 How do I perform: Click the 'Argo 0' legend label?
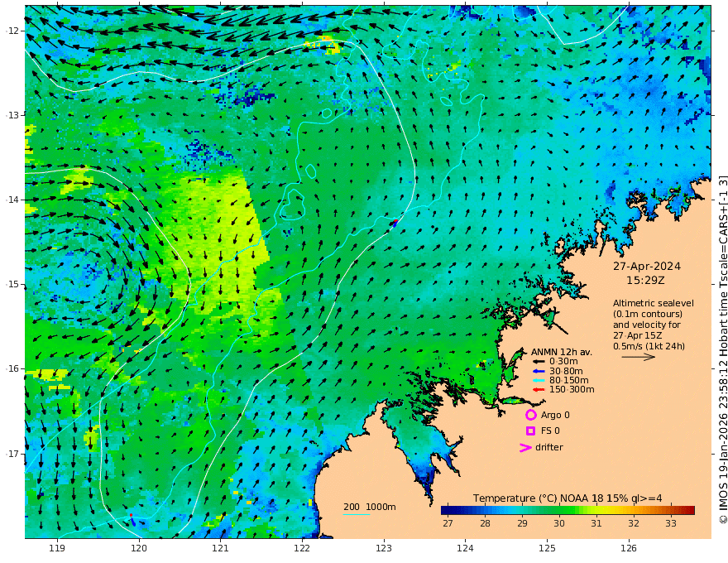point(555,415)
